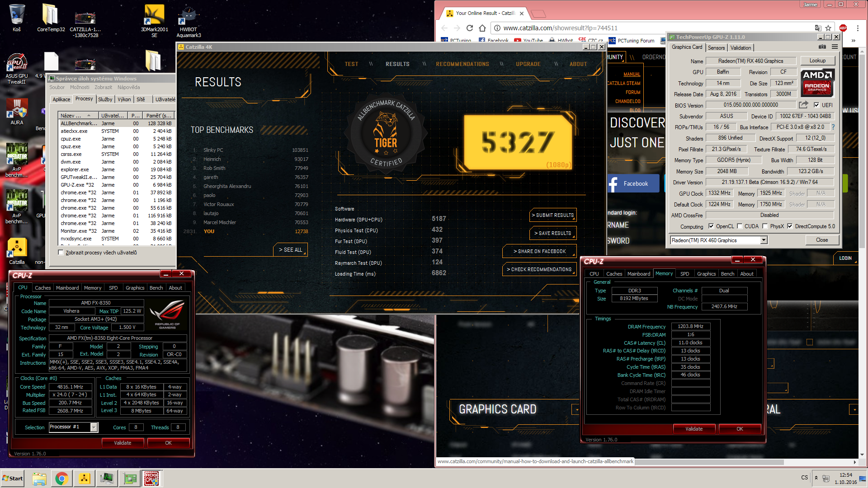Click SUBMIT RESULTS button in Catzilla
Viewport: 868px width, 488px height.
click(552, 215)
